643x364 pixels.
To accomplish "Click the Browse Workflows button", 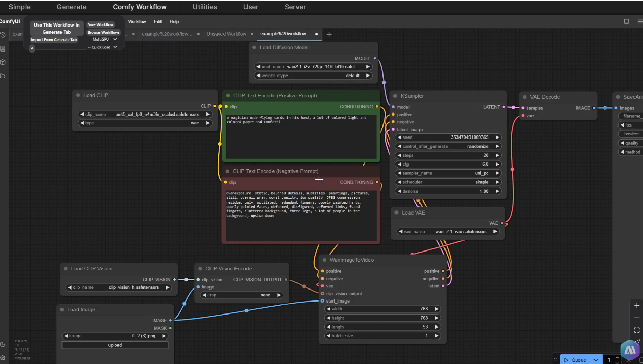I will tap(104, 32).
